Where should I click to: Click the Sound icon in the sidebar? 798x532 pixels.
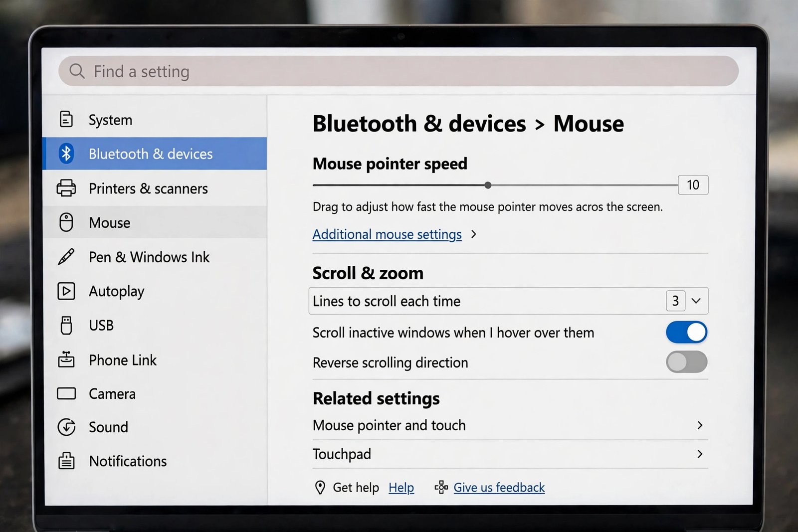(66, 427)
